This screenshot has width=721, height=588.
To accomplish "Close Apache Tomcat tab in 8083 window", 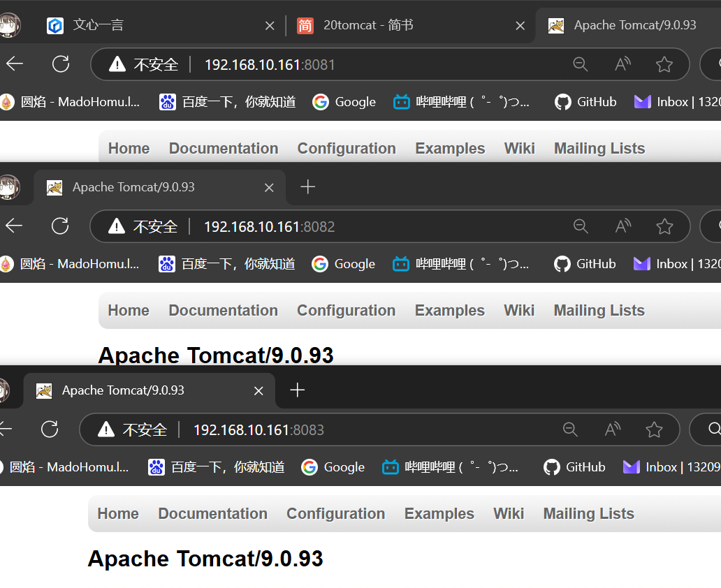I will pyautogui.click(x=258, y=391).
